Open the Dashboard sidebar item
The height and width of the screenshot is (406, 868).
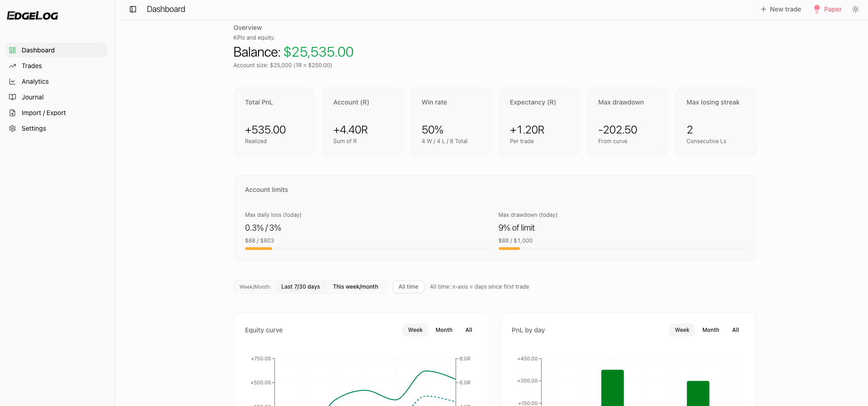click(x=56, y=50)
